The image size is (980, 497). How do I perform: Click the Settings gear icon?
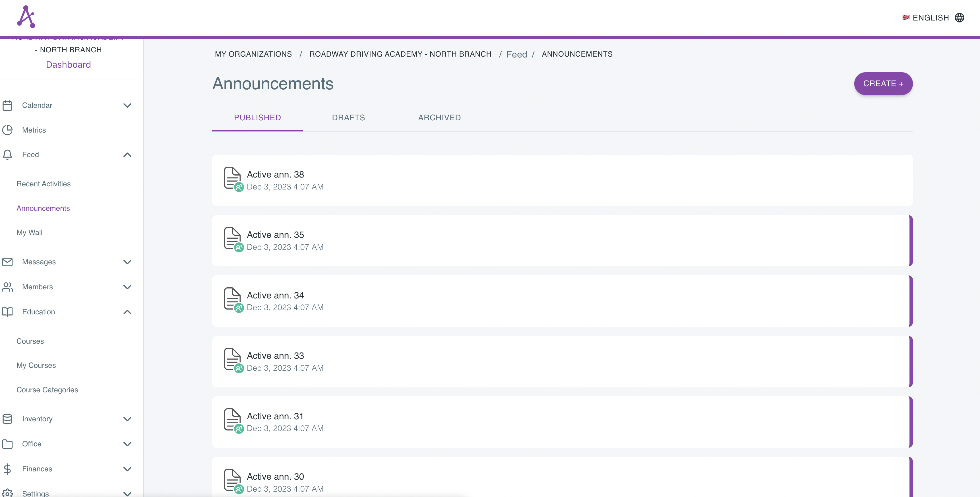[x=8, y=492]
